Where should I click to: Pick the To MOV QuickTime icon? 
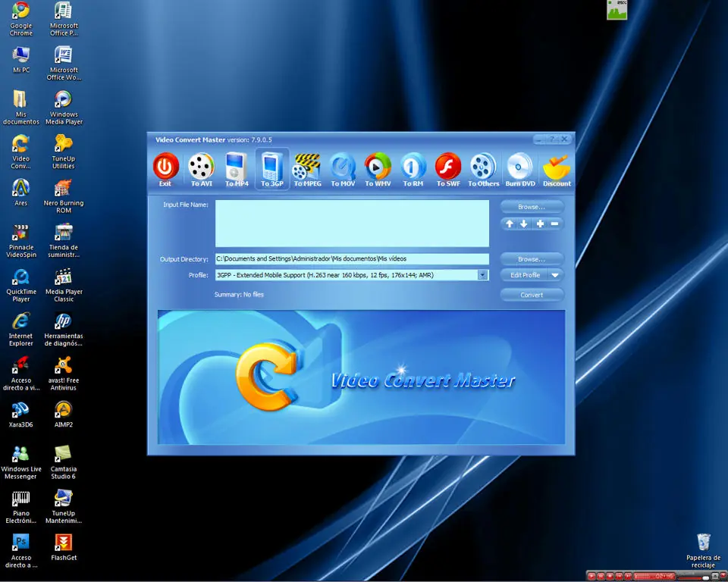(343, 166)
